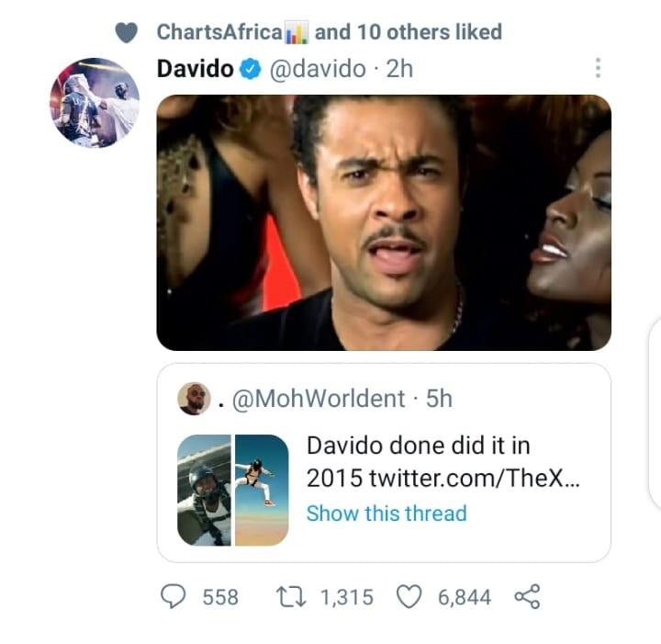661x644 pixels.
Task: Open Davido's profile picture
Action: 94,103
